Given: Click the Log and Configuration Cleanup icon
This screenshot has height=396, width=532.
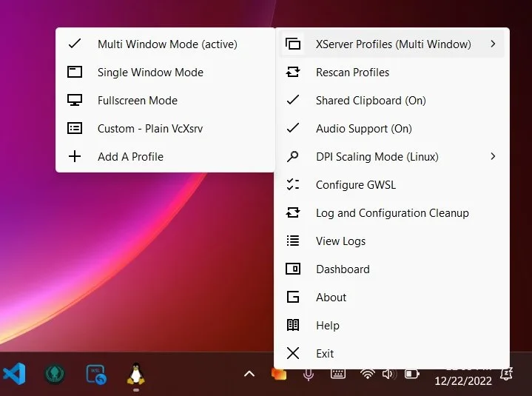Looking at the screenshot, I should click(293, 212).
